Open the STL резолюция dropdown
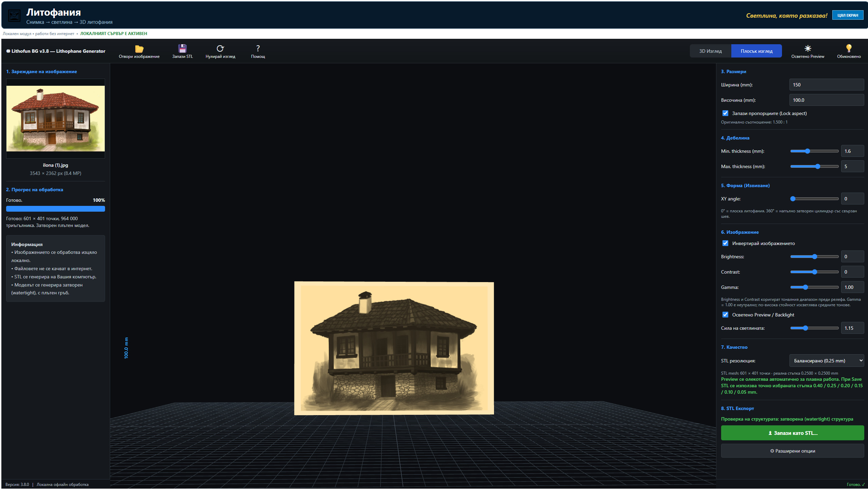This screenshot has height=490, width=868. pyautogui.click(x=827, y=361)
